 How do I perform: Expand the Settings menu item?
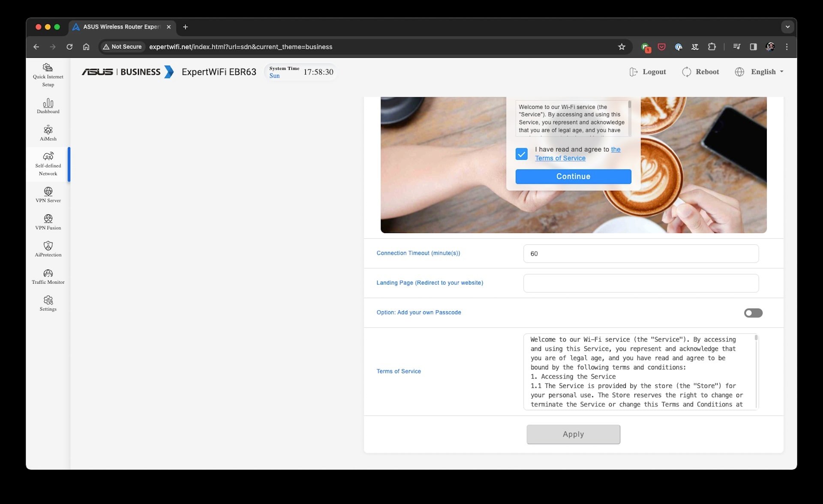[48, 303]
